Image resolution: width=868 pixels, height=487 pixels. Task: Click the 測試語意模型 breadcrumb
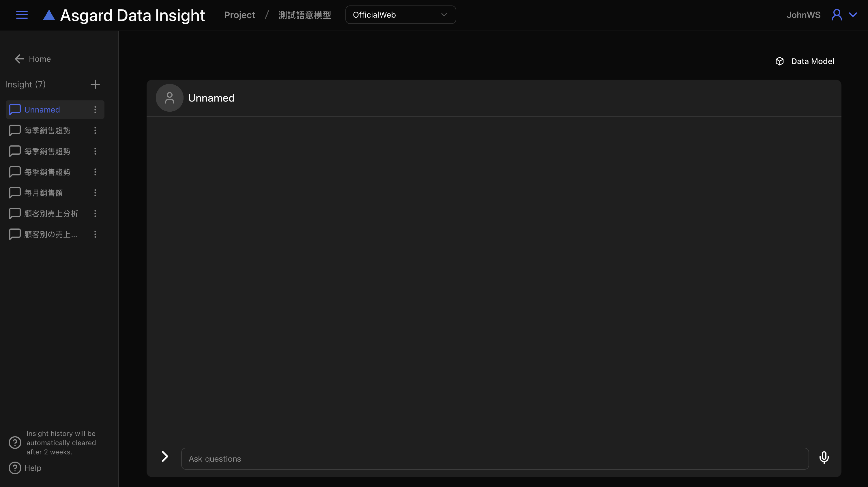click(305, 15)
